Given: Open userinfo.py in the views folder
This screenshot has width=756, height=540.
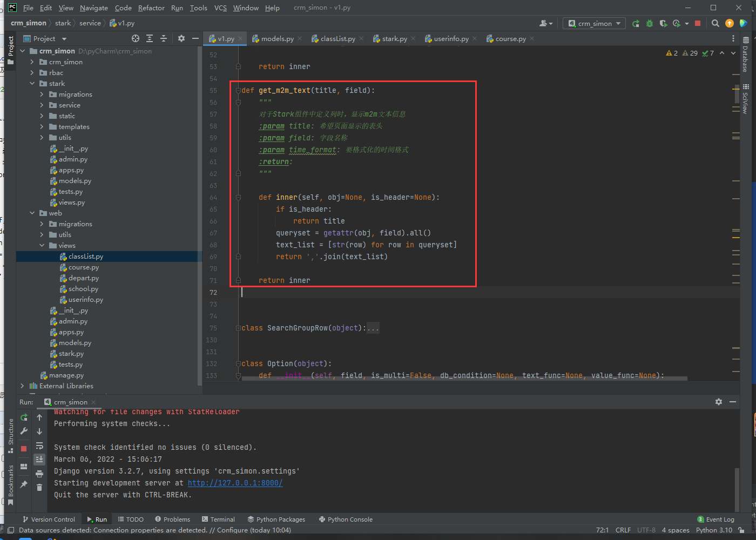Looking at the screenshot, I should point(85,300).
